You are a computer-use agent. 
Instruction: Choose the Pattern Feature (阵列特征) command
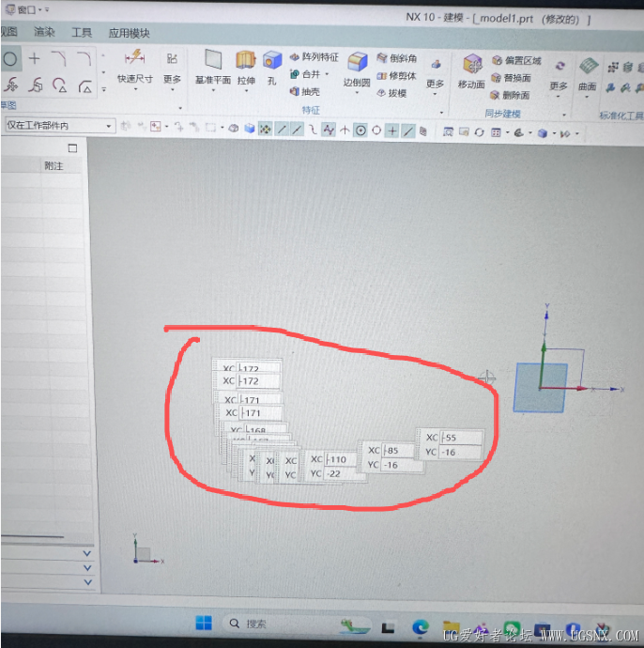[x=314, y=57]
